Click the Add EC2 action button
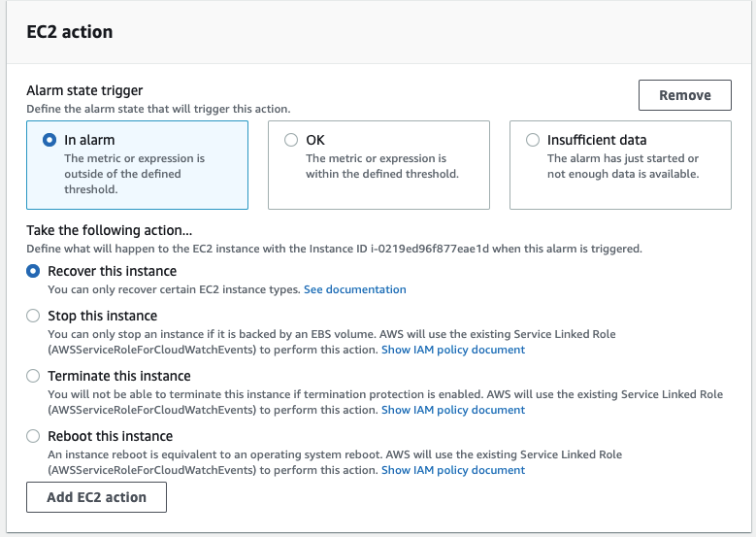 coord(96,497)
